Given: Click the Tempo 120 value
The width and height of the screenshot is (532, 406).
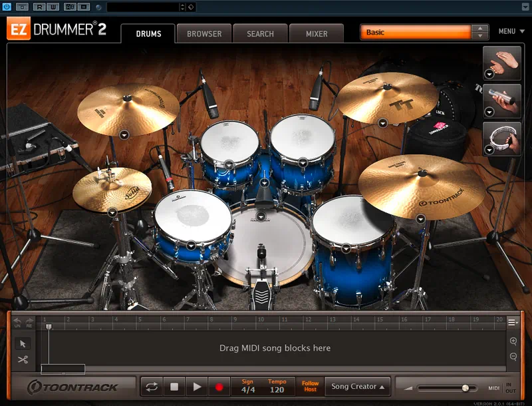Looking at the screenshot, I should [x=277, y=390].
